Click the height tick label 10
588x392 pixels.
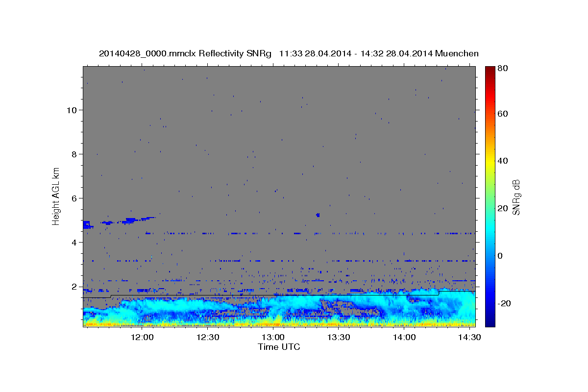click(72, 110)
